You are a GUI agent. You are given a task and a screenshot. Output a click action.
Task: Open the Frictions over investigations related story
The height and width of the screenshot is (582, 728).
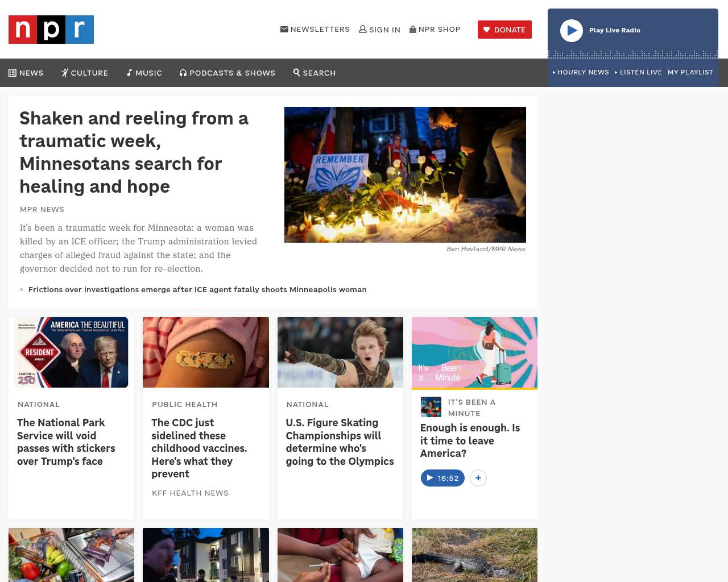197,289
